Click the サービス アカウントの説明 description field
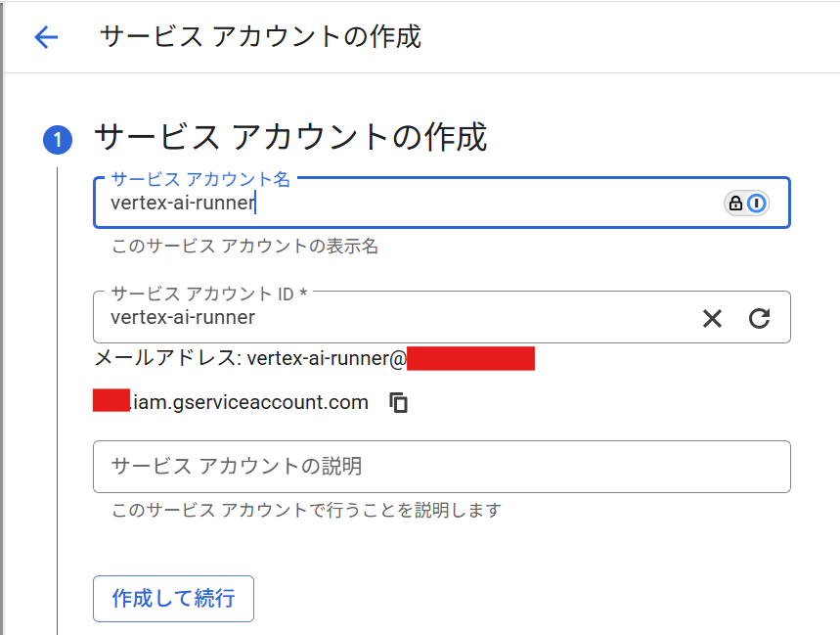Viewport: 840px width, 635px height. point(440,467)
